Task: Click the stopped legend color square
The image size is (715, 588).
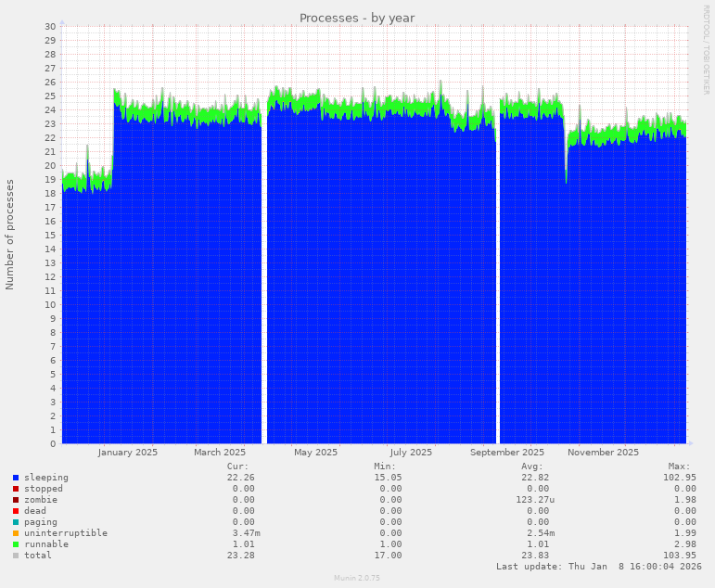Action: 16,489
